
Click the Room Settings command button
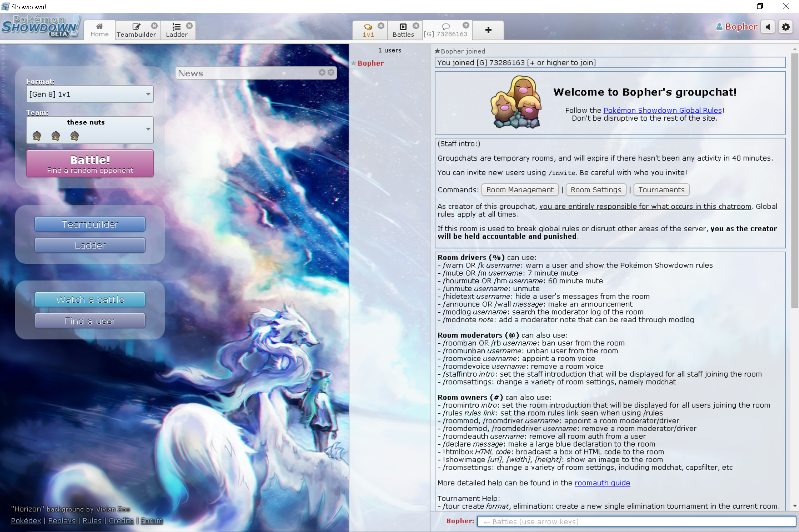click(x=596, y=190)
